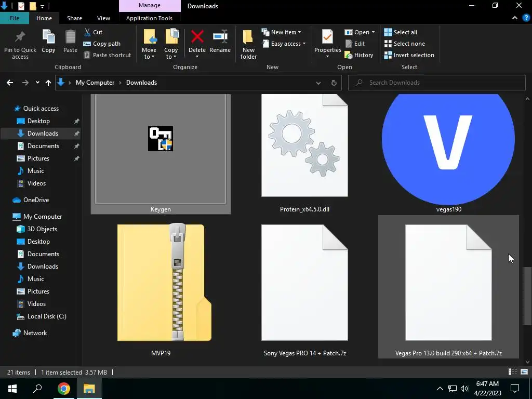Expand the Easy access menu
Screen dimensions: 532x399
click(x=284, y=44)
